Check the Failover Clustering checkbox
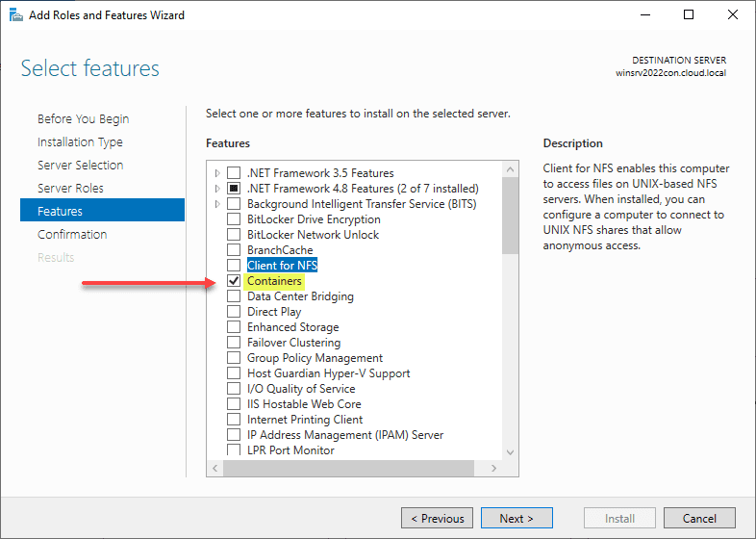This screenshot has height=539, width=756. point(234,343)
